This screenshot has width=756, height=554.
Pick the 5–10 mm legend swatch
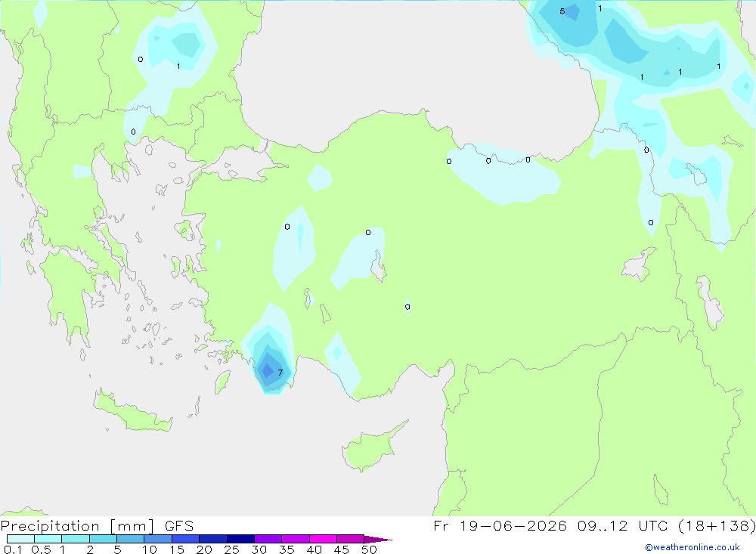(131, 539)
